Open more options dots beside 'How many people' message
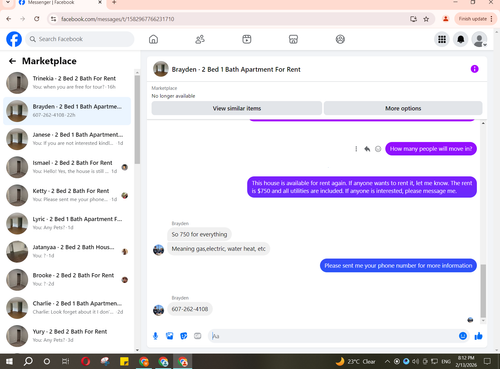Screen dimensions: 500x369 coord(356,149)
